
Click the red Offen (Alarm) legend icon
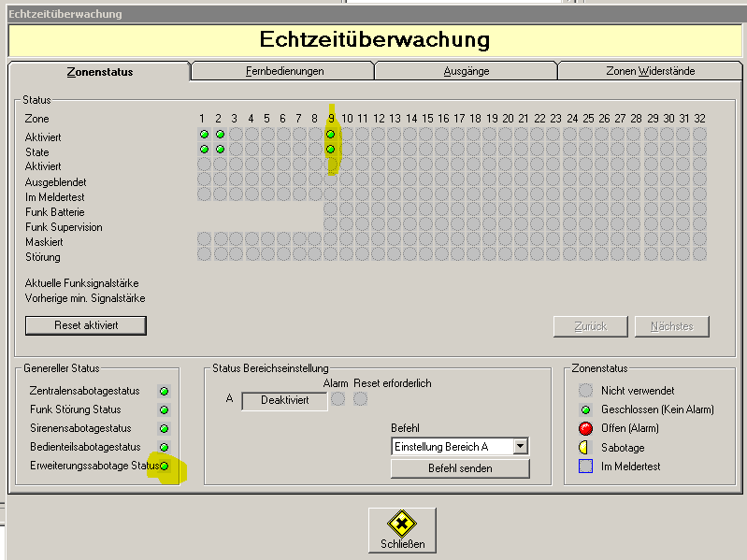click(x=585, y=428)
